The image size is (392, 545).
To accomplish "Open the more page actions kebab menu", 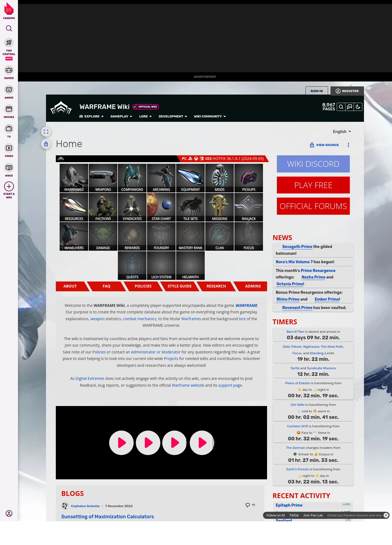I will coord(348,145).
